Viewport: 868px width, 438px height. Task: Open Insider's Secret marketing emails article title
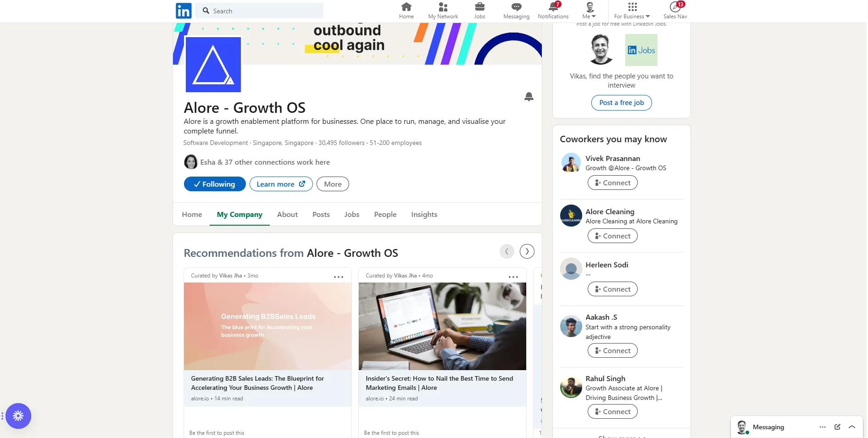pyautogui.click(x=439, y=383)
